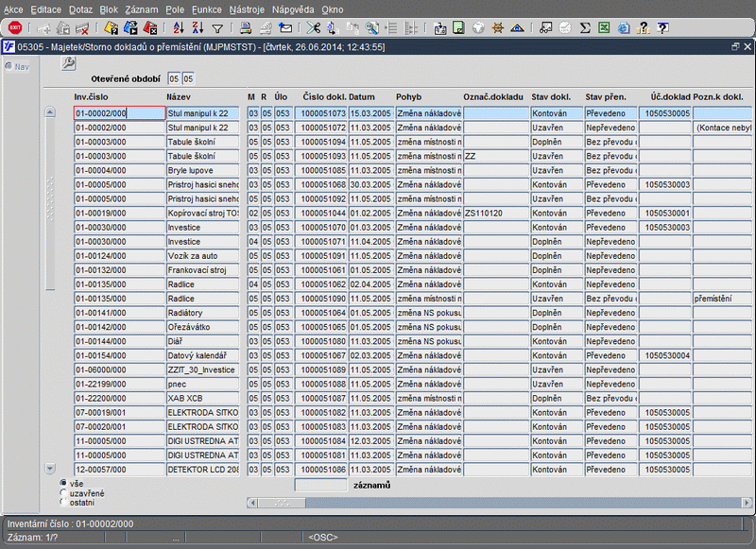The image size is (756, 549).
Task: Click the magnifier search icon in toolbar
Action: (x=371, y=28)
